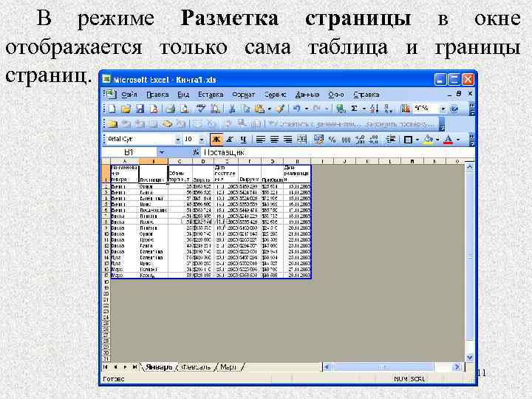Launch the Chart Wizard icon
Viewport: 532px width, 399px height.
(x=405, y=109)
